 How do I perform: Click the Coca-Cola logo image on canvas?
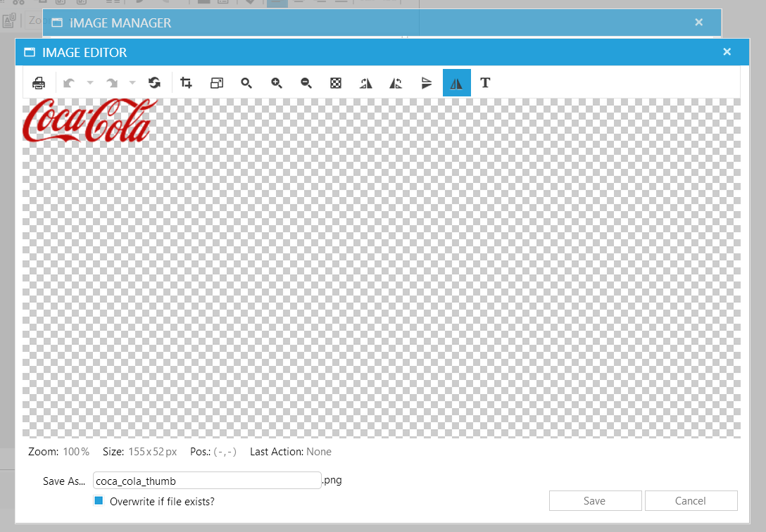click(x=90, y=120)
